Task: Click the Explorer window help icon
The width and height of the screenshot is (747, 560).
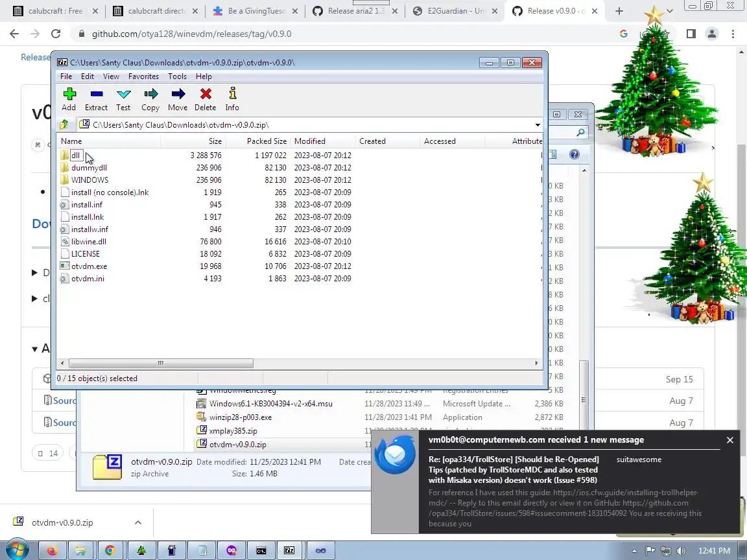Action: (x=575, y=154)
